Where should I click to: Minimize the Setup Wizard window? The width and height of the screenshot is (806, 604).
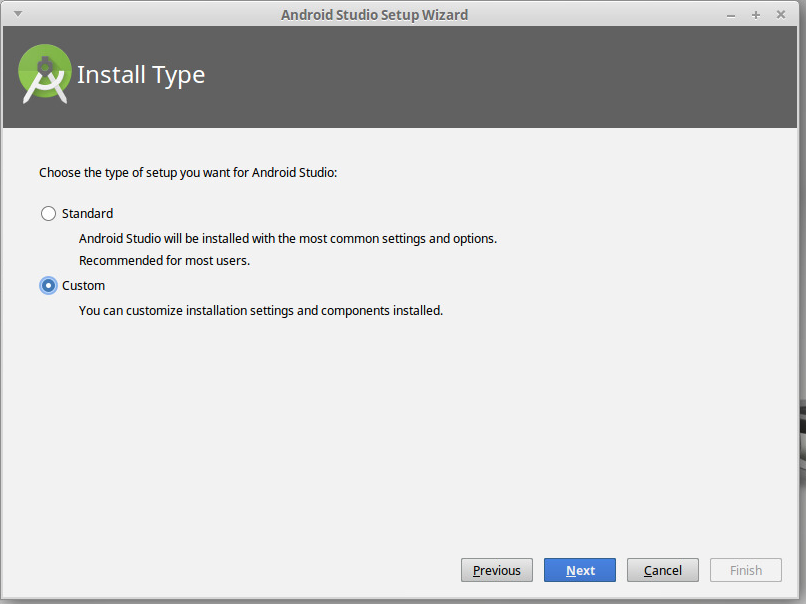[x=730, y=15]
